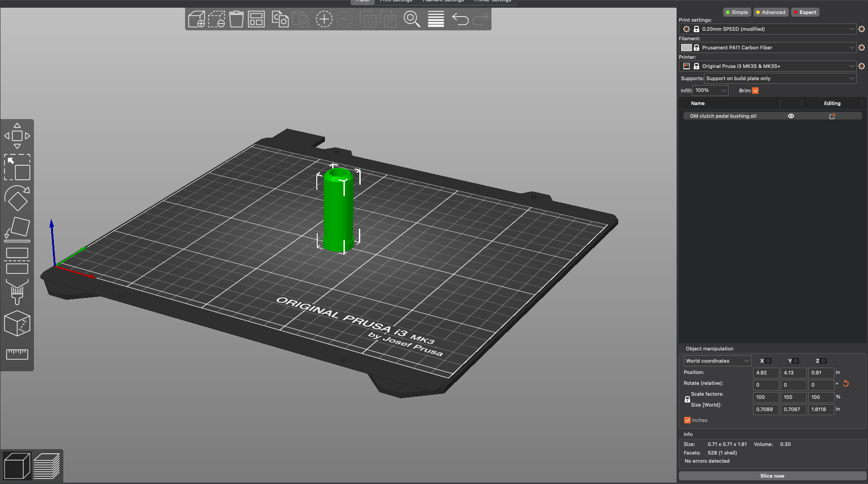
Task: Toggle the Brim checkbox
Action: (x=755, y=91)
